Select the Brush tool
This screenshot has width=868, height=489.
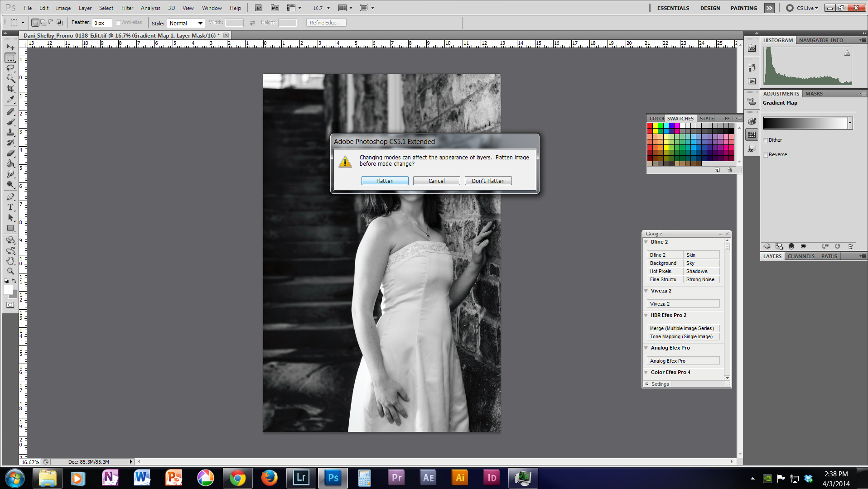point(10,122)
